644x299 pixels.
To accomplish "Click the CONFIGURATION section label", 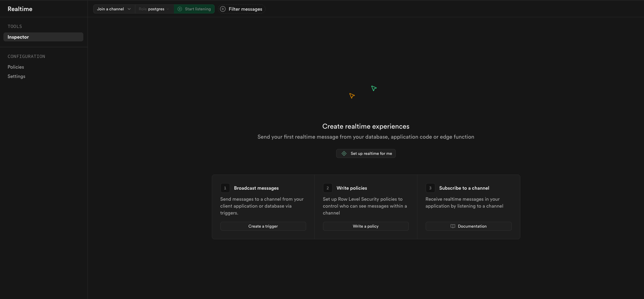I will tap(27, 57).
